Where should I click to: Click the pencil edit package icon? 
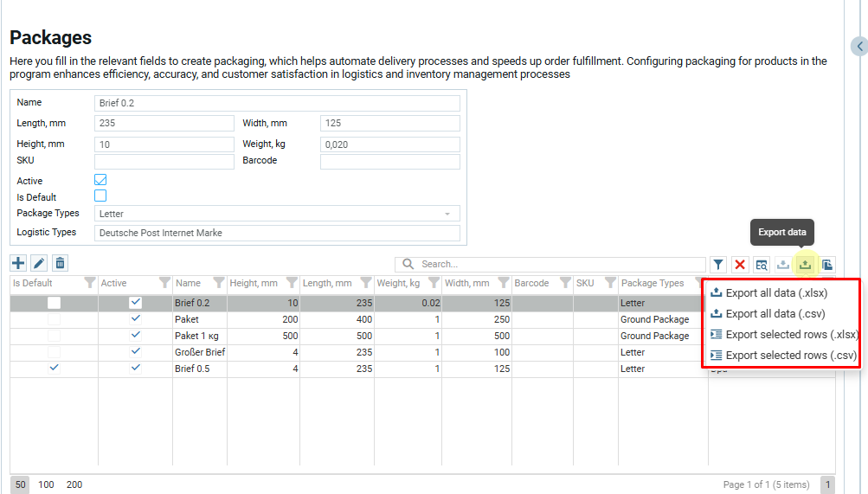pyautogui.click(x=39, y=263)
